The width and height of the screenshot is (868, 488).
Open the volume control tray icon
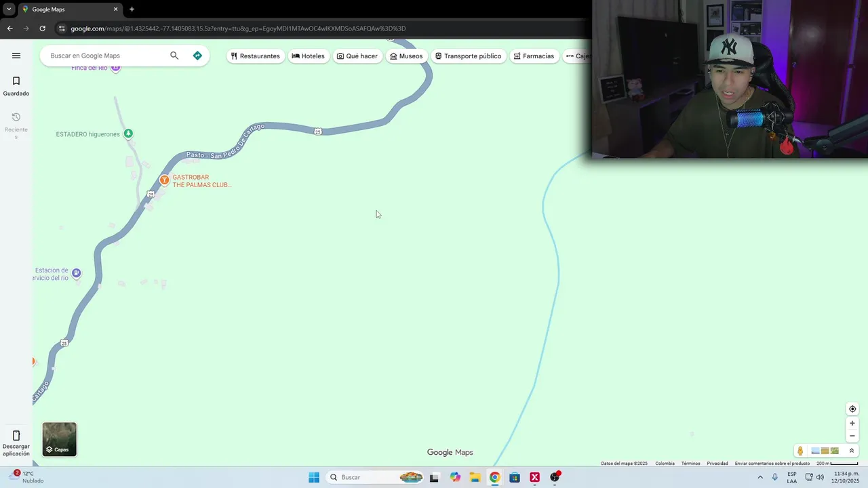coord(820,477)
